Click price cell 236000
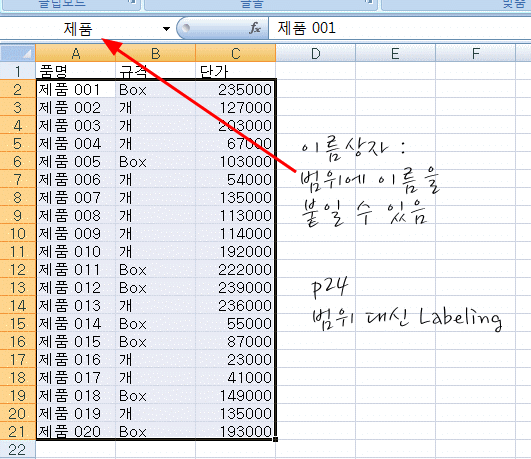The image size is (531, 459). tap(236, 305)
